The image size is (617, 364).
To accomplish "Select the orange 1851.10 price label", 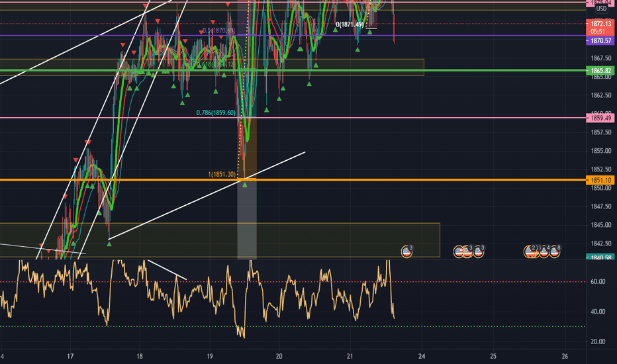I will point(600,180).
